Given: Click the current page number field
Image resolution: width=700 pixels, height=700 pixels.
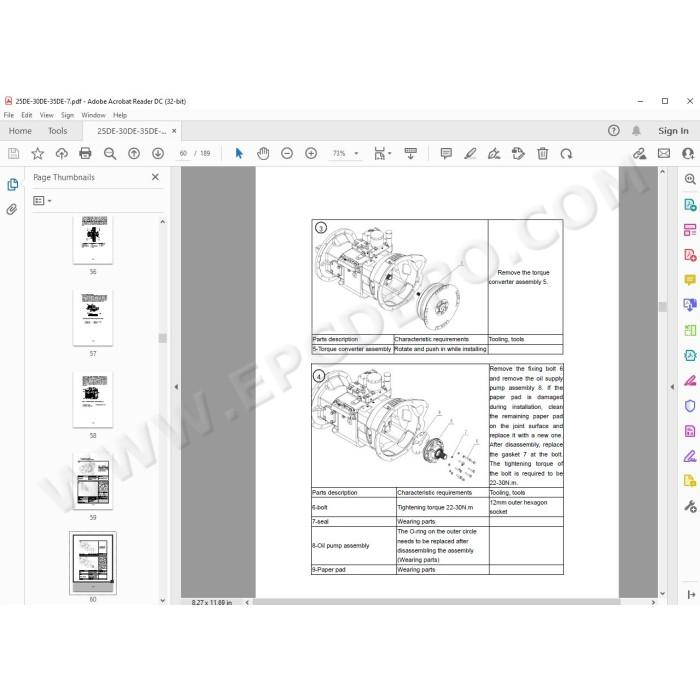Looking at the screenshot, I should point(183,154).
